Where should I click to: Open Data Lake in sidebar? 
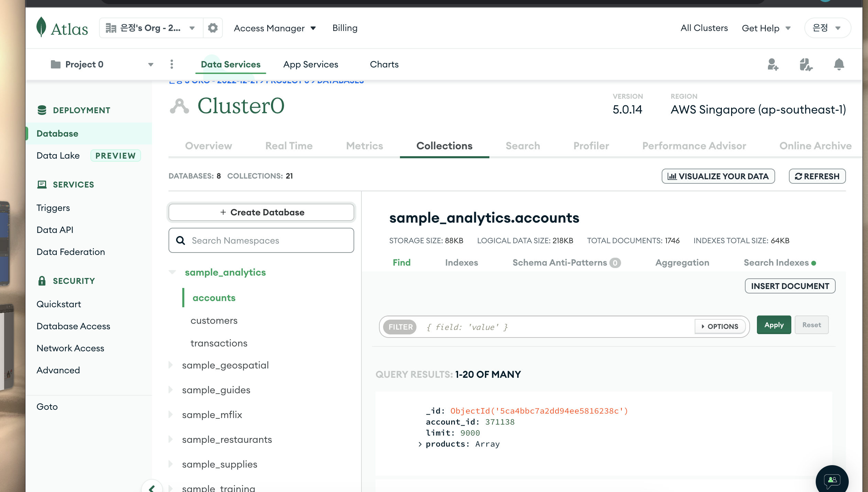tap(58, 156)
